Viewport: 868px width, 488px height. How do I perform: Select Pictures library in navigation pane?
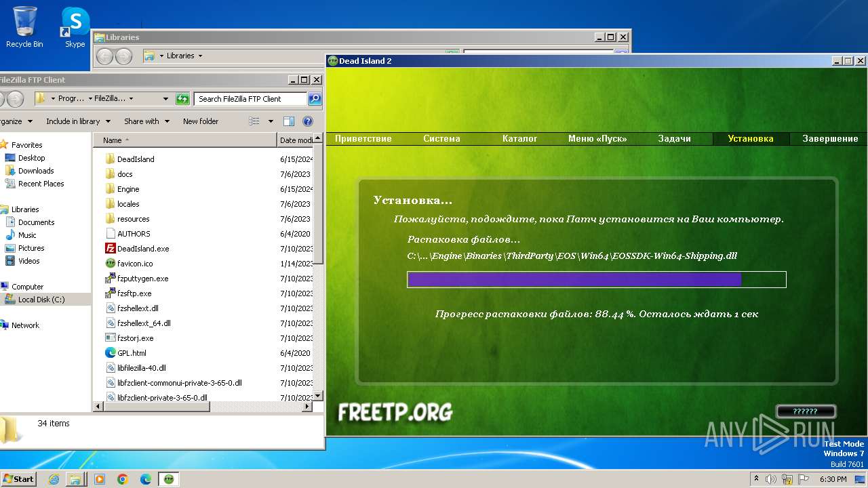tap(24, 248)
